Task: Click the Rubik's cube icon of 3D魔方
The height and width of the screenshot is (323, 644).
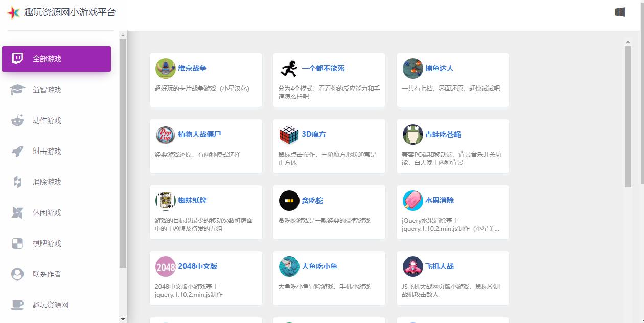Action: pos(289,134)
